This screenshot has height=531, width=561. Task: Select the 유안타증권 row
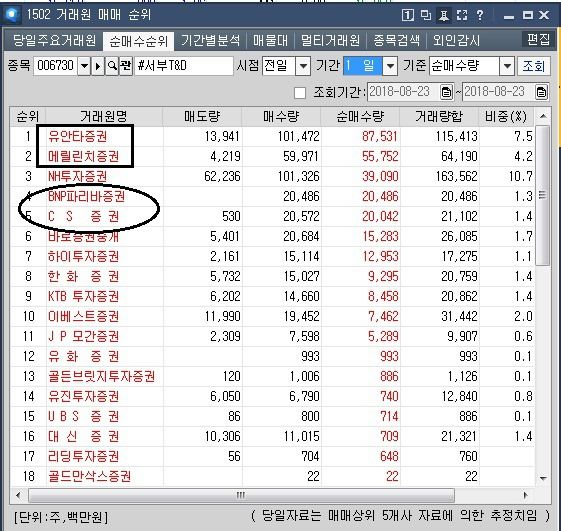pyautogui.click(x=272, y=136)
